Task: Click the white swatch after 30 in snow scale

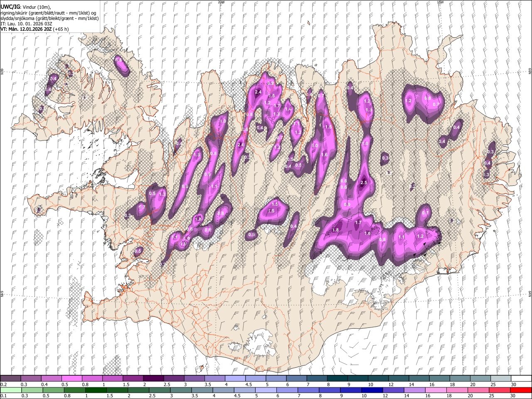Action: [x=521, y=378]
